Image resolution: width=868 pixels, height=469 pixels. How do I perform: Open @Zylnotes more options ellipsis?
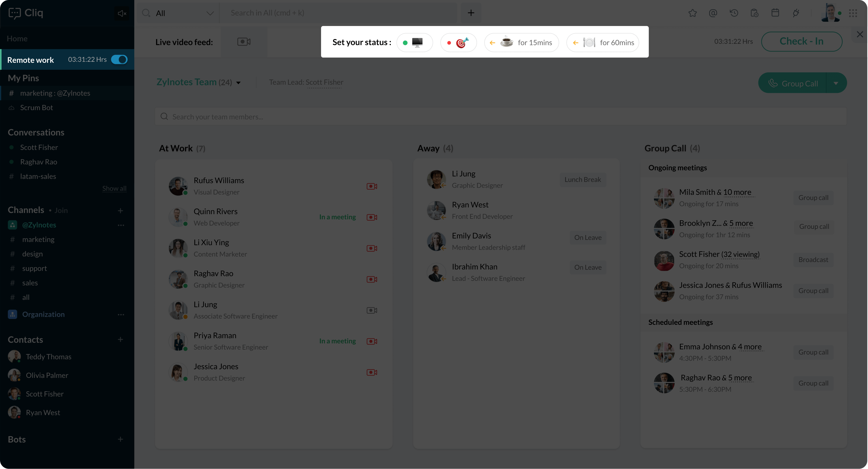click(x=121, y=225)
